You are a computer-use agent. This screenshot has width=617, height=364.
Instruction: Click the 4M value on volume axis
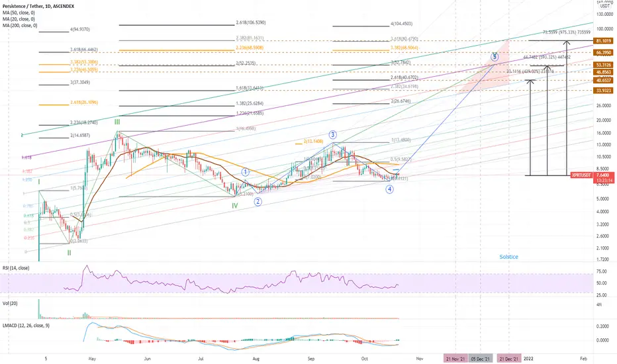(x=598, y=305)
